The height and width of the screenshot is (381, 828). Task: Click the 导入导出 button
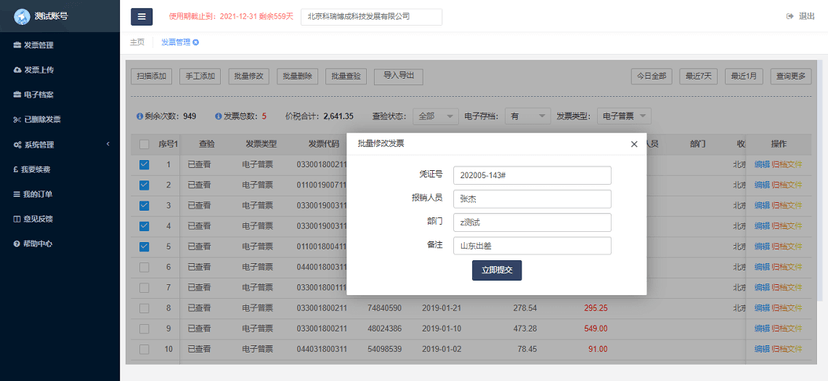399,76
